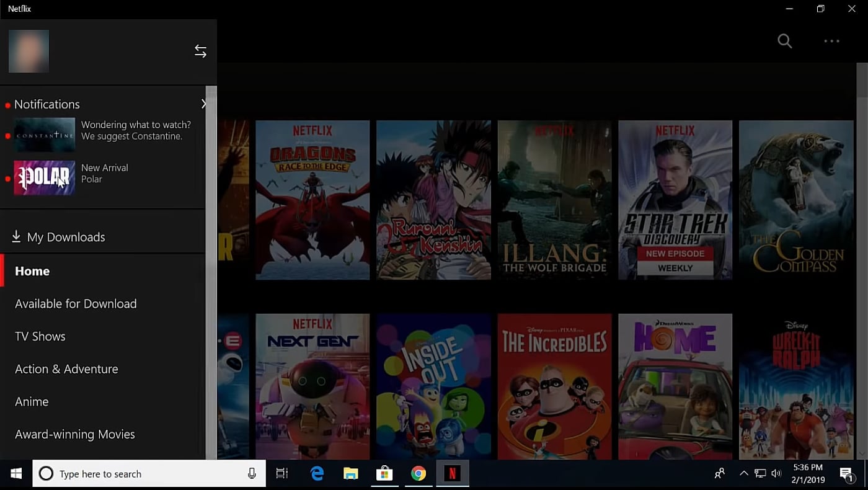Open the Netflix search icon
The width and height of the screenshot is (868, 490).
click(784, 41)
